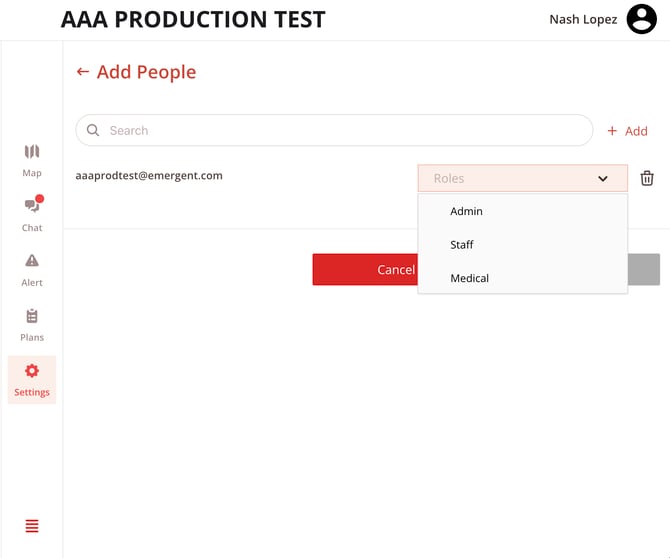Select Staff from the roles list

pyautogui.click(x=462, y=245)
